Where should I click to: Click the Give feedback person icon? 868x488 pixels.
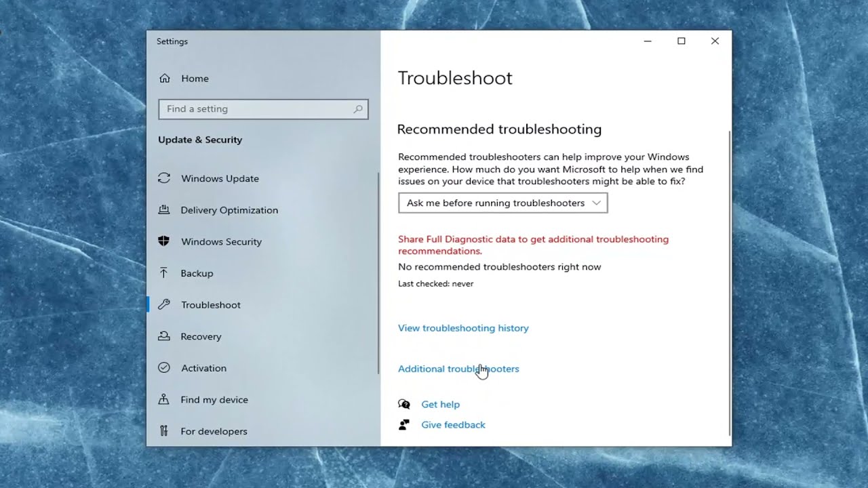tap(404, 425)
